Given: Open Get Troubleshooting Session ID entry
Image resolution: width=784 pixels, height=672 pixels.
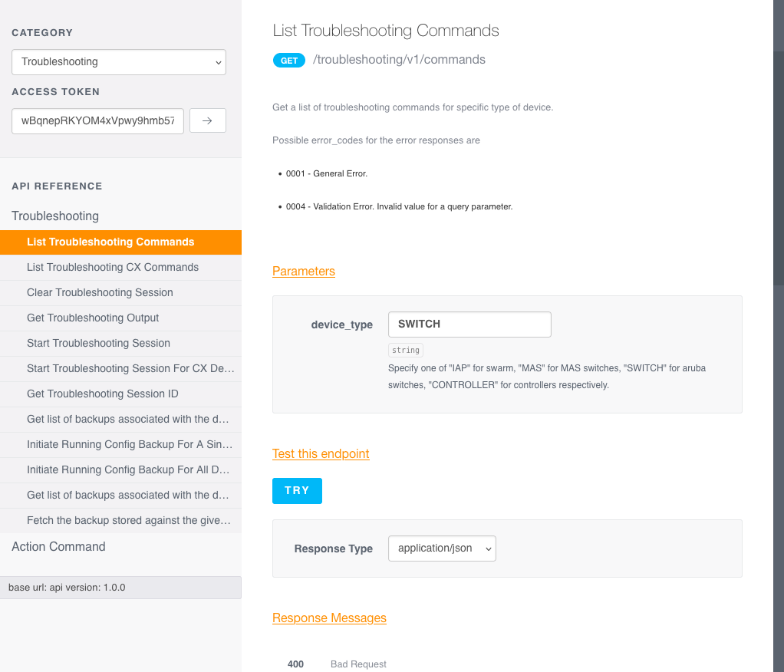Looking at the screenshot, I should pyautogui.click(x=103, y=394).
